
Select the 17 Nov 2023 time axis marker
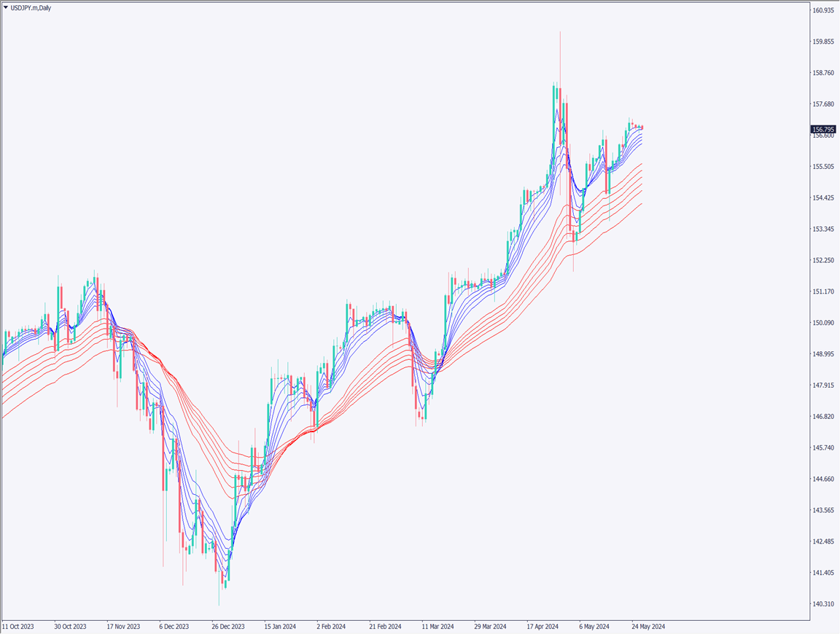pyautogui.click(x=122, y=627)
